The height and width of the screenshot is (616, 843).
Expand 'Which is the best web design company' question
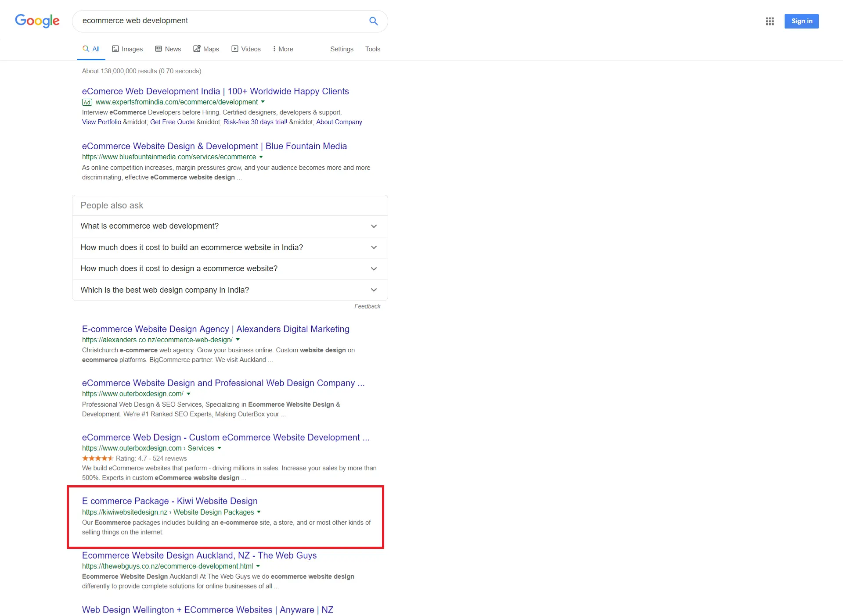(230, 290)
